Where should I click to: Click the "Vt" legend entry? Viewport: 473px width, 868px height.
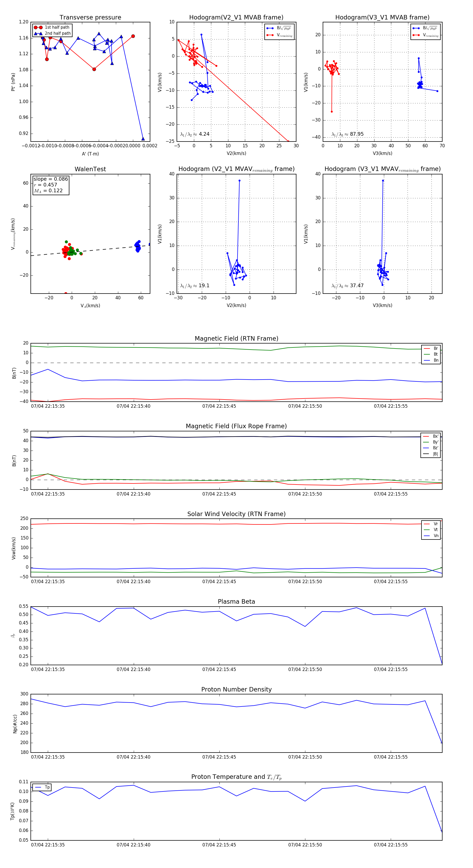[x=431, y=530]
